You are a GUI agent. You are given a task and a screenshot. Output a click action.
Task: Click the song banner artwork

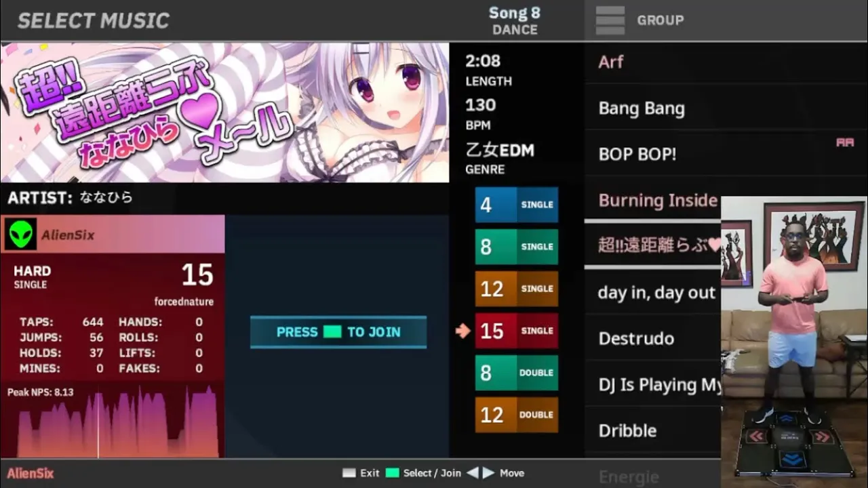(224, 113)
